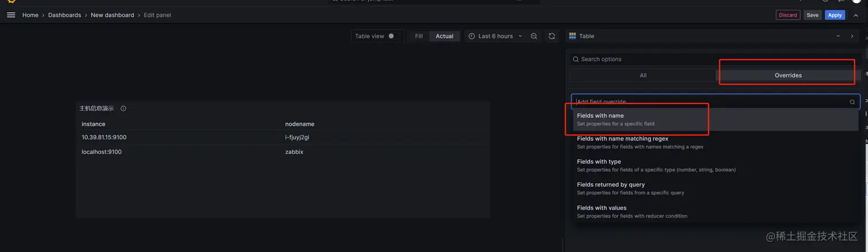The height and width of the screenshot is (252, 868).
Task: Click the Edit panel breadcrumb text
Action: point(157,15)
